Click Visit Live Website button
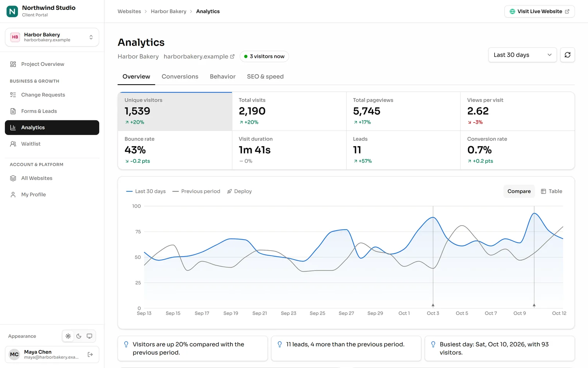588x368 pixels. 539,11
